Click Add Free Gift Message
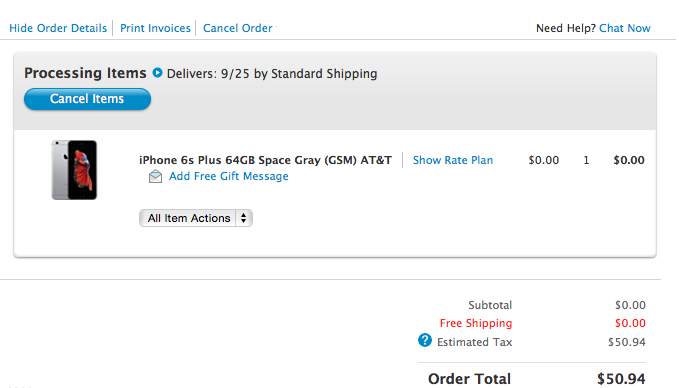 [x=229, y=176]
